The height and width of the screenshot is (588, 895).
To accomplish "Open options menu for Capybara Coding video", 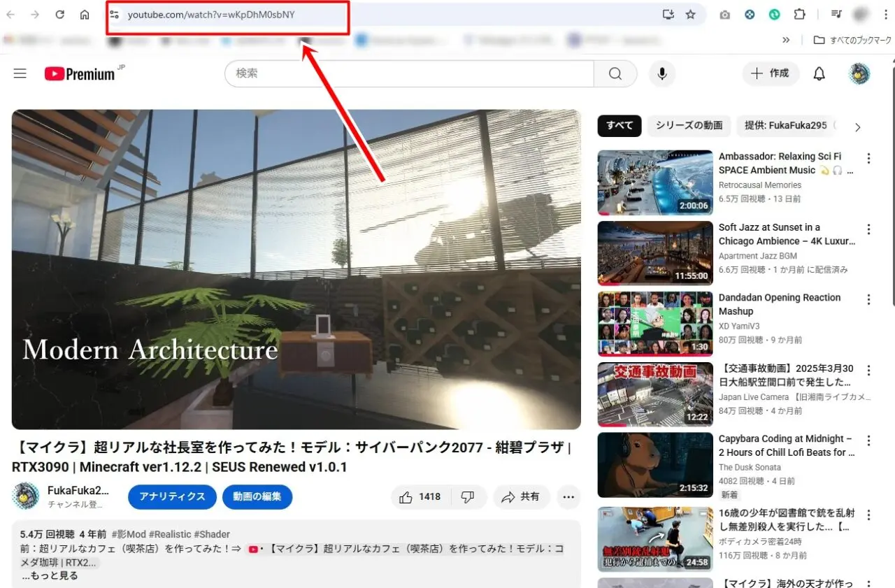I will [869, 440].
